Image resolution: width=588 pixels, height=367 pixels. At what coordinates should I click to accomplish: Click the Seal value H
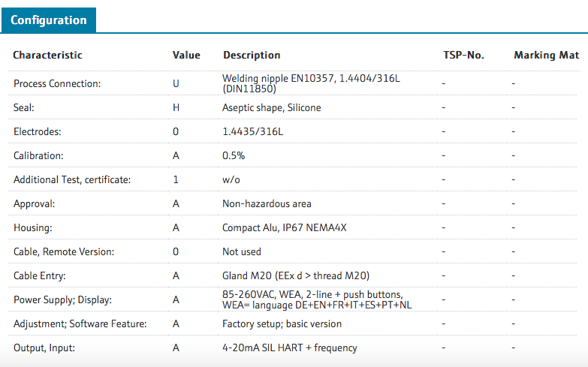(176, 107)
